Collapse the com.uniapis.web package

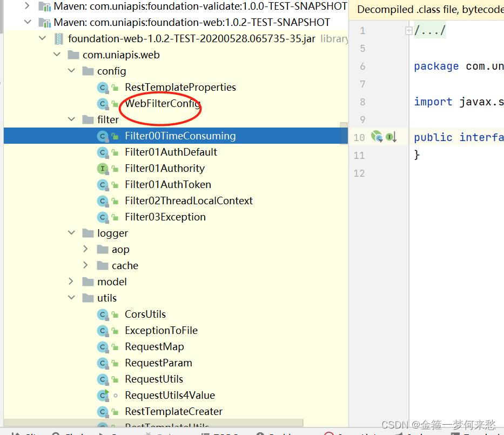point(57,55)
